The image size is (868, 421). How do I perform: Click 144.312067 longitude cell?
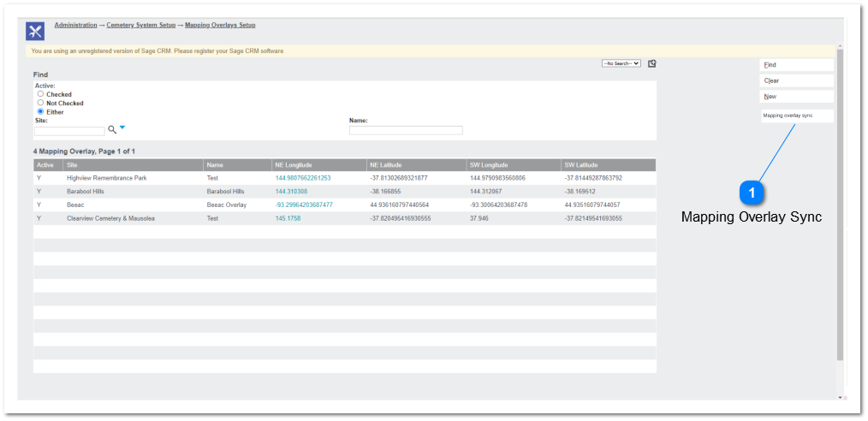tap(485, 192)
